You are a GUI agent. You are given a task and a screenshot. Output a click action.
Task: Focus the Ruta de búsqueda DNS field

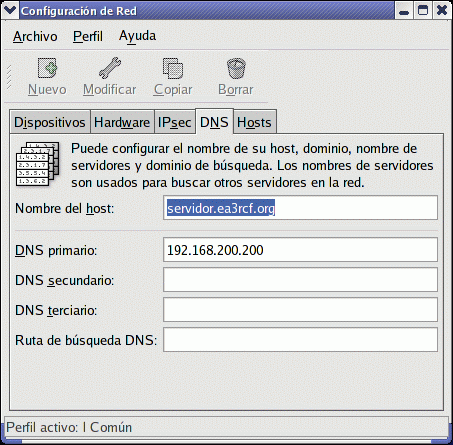tap(300, 339)
